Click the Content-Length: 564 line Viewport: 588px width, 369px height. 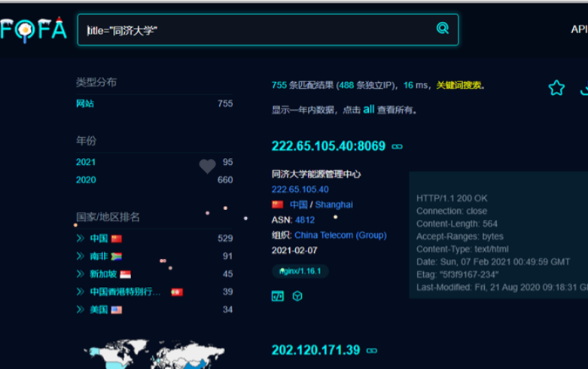(457, 224)
